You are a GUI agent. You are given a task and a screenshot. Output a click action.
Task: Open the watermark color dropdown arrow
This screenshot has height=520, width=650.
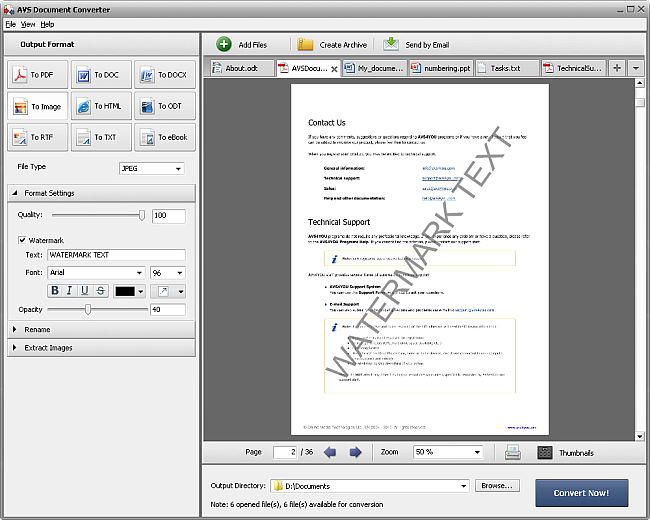[x=141, y=292]
